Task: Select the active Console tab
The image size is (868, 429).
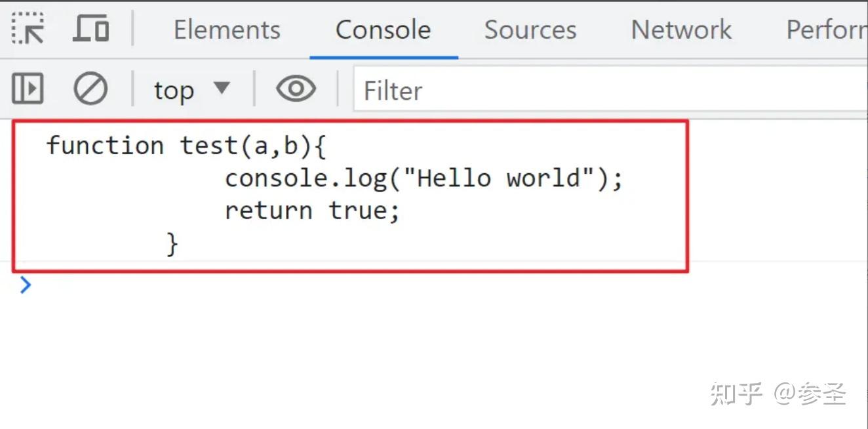Action: pos(383,30)
